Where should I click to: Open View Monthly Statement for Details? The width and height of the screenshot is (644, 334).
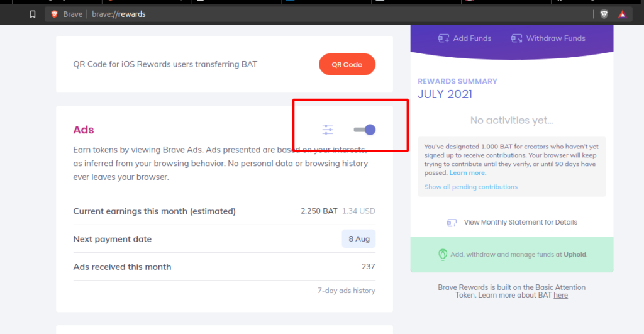click(512, 222)
